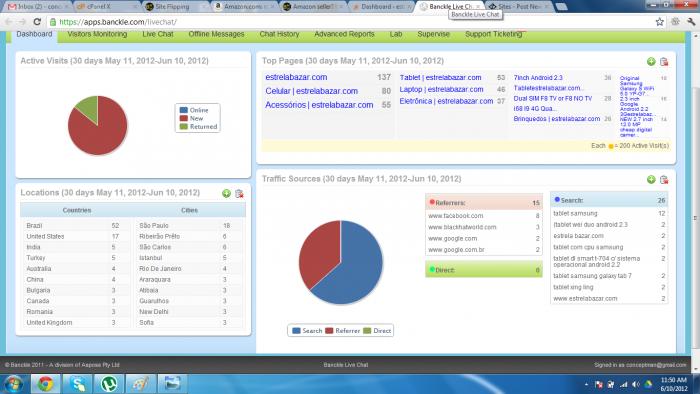The image size is (700, 394).
Task: Go to Advanced Reports tab
Action: [344, 34]
